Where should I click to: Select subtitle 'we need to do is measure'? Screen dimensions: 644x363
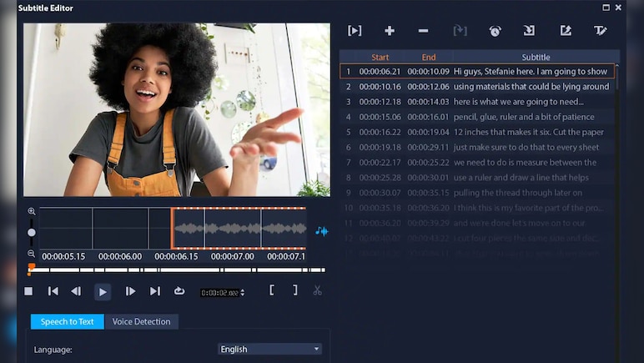click(477, 162)
